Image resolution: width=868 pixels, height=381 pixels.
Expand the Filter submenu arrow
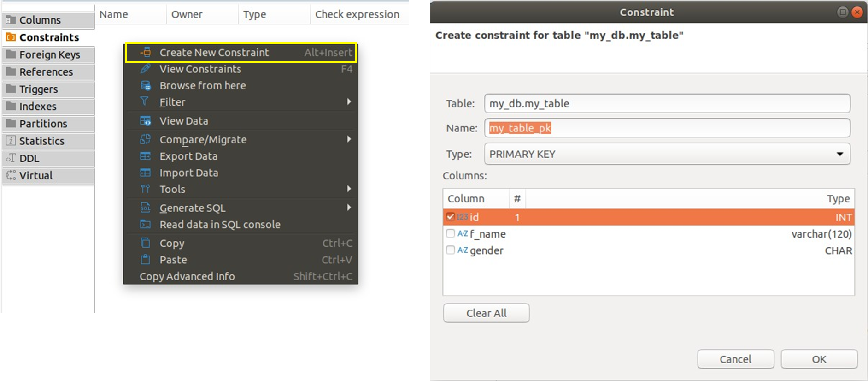coord(349,101)
